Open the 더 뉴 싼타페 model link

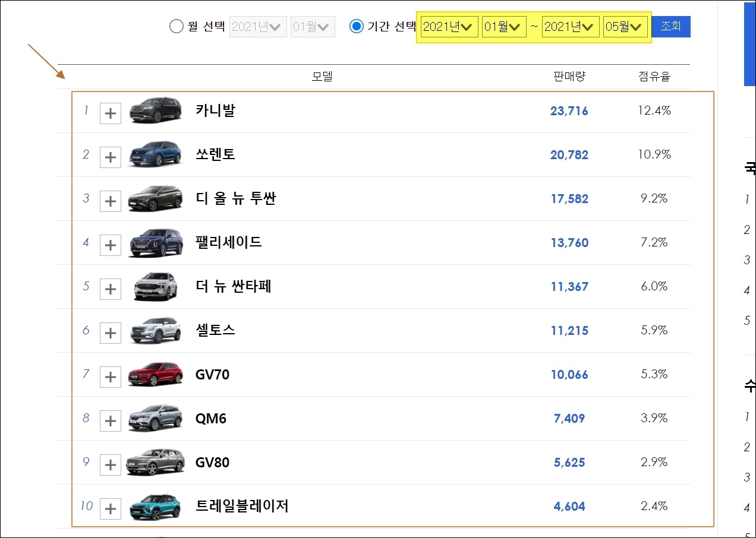pyautogui.click(x=234, y=286)
